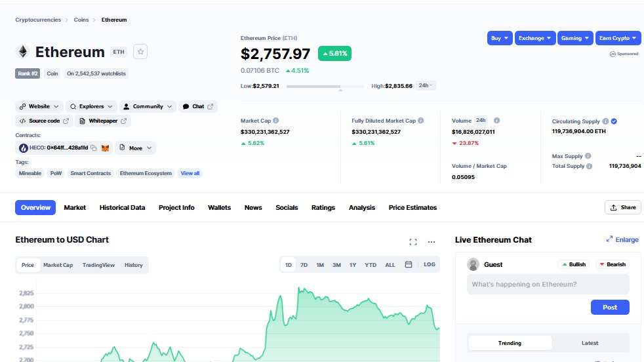644x362 pixels.
Task: Click the Market Cap info icon
Action: click(276, 121)
